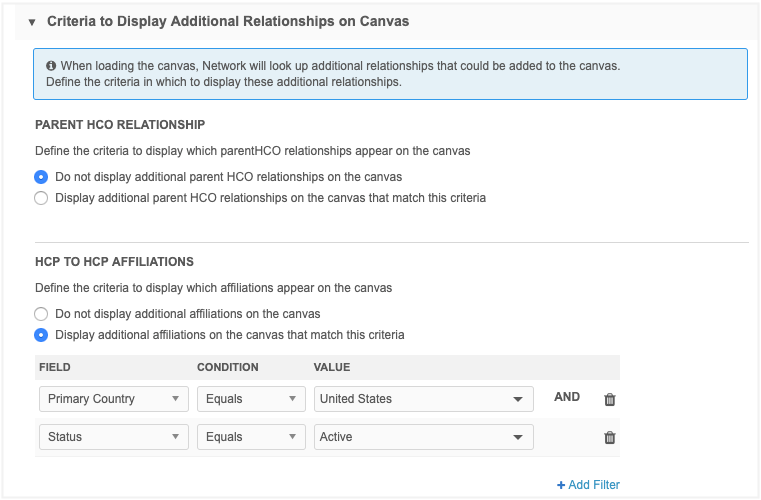
Task: Open Equals condition dropdown for Primary Country
Action: [250, 399]
